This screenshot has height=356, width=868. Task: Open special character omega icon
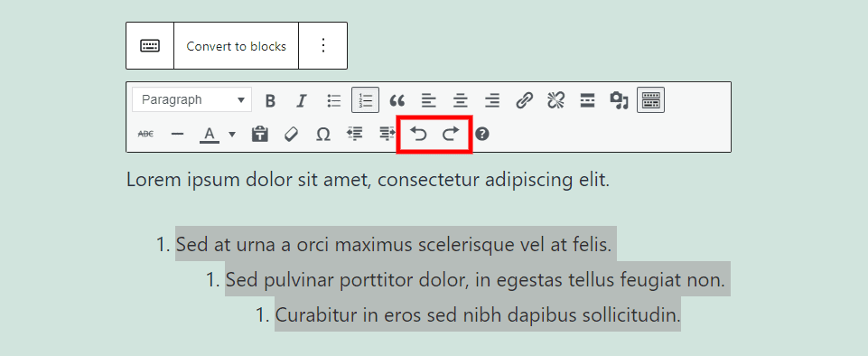pyautogui.click(x=322, y=134)
